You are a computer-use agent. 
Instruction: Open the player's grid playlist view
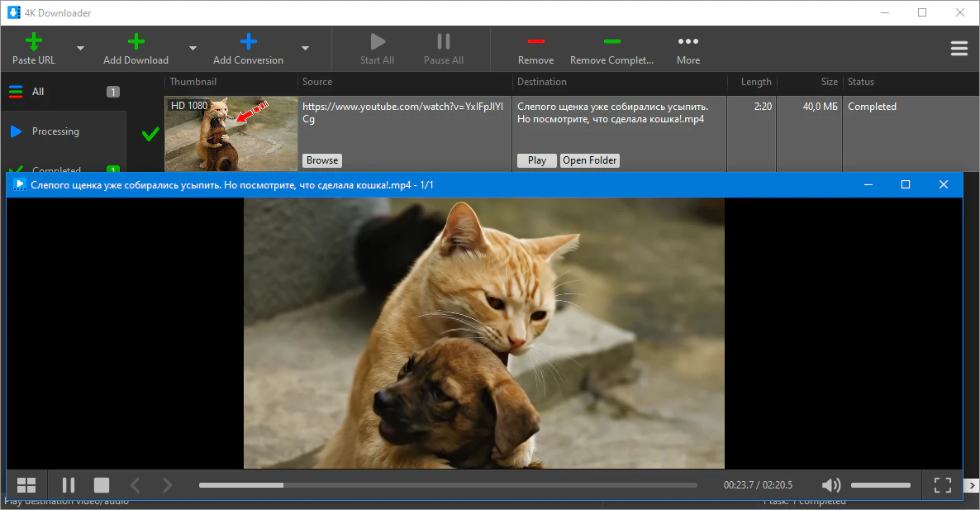click(26, 485)
